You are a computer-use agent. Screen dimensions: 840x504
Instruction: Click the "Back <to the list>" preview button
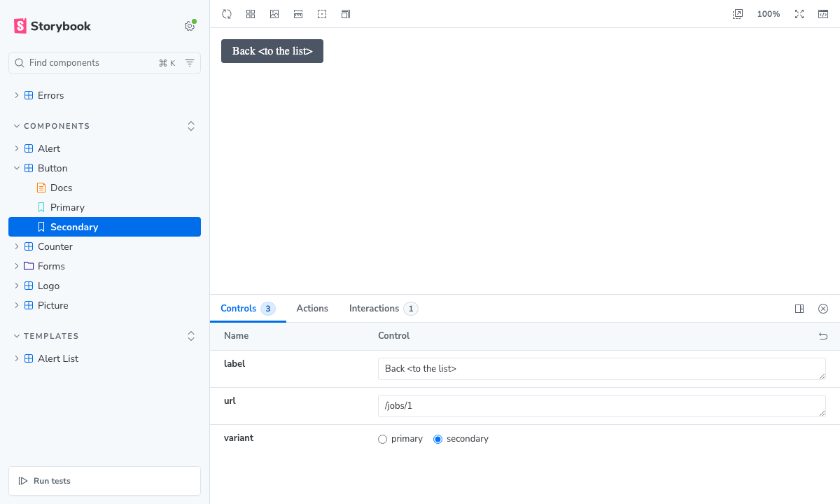point(272,51)
